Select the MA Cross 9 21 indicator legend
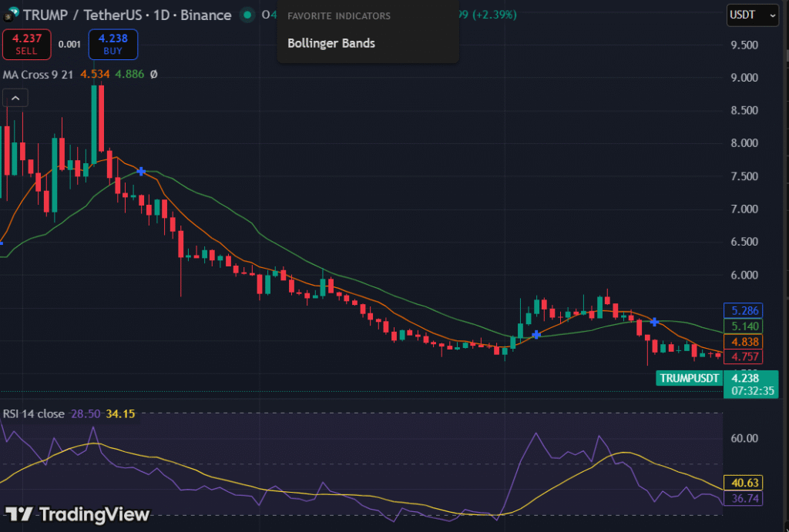The image size is (789, 532). pyautogui.click(x=39, y=75)
